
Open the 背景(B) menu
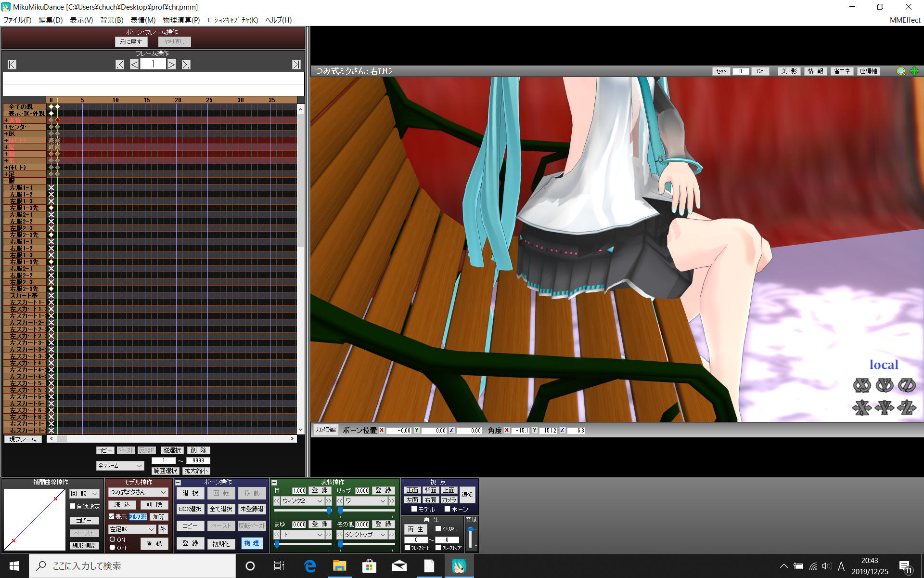click(112, 20)
